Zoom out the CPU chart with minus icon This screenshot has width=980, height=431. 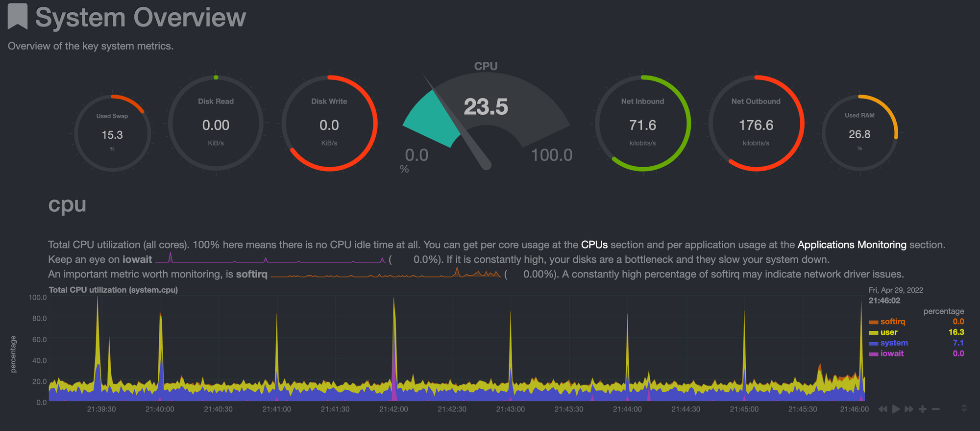(936, 409)
